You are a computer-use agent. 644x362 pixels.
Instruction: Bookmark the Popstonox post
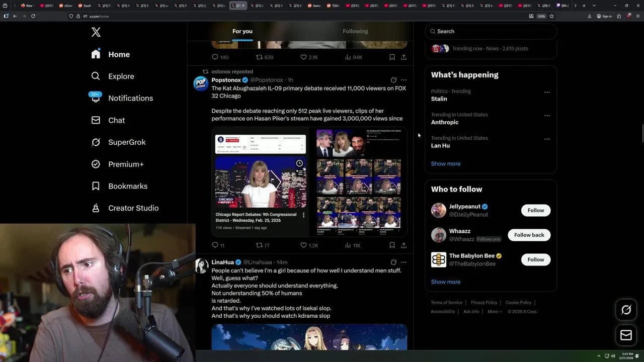[392, 245]
